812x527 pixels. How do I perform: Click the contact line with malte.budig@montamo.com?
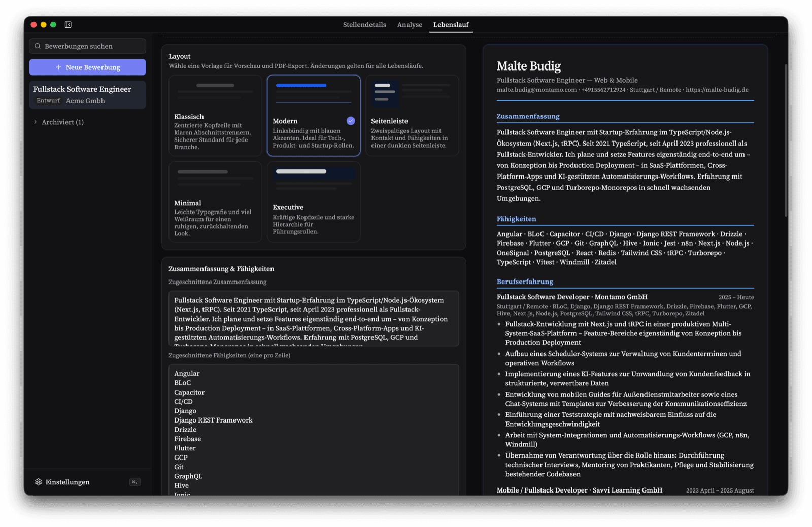click(x=622, y=90)
